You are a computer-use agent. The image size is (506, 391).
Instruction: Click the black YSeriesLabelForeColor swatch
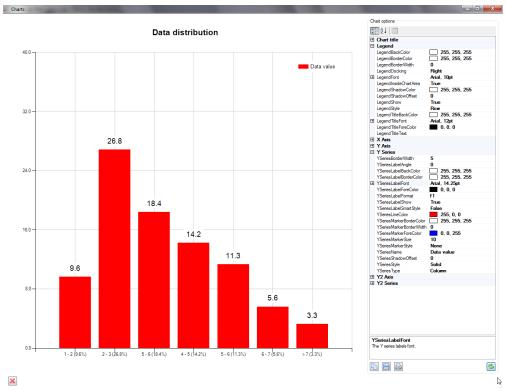click(433, 189)
